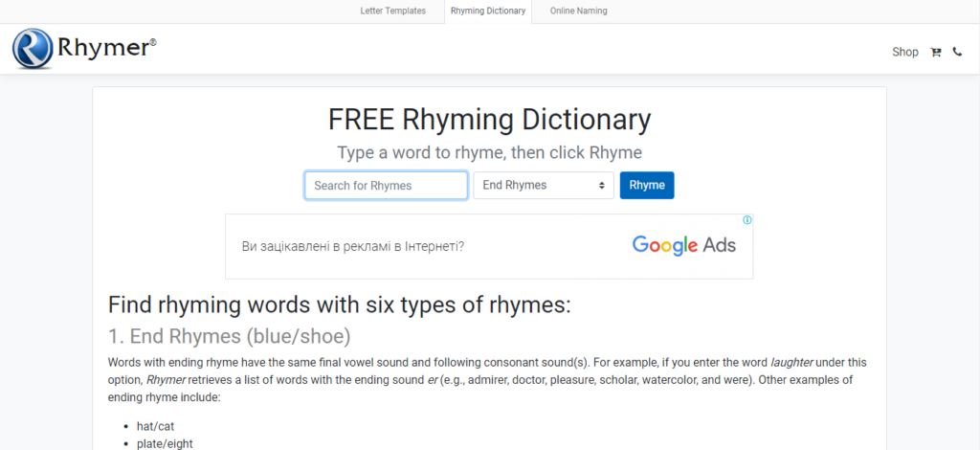
Task: Click the Ukrainian ad banner text
Action: click(x=352, y=246)
